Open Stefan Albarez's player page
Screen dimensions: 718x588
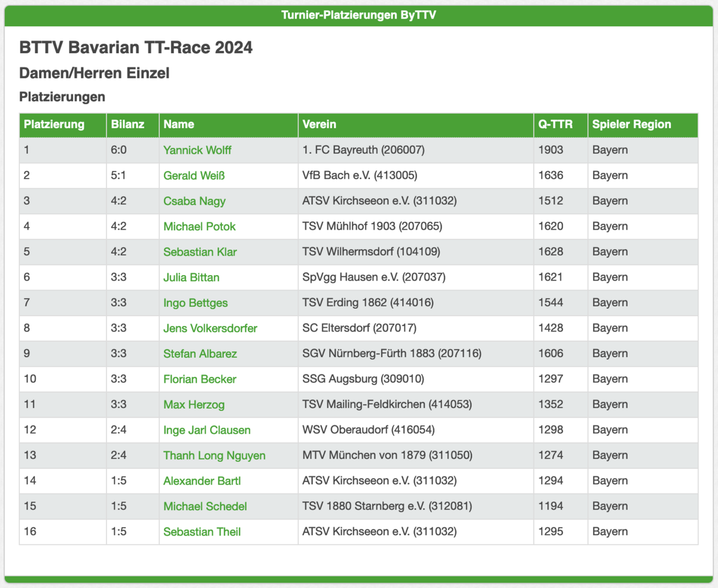pos(200,354)
